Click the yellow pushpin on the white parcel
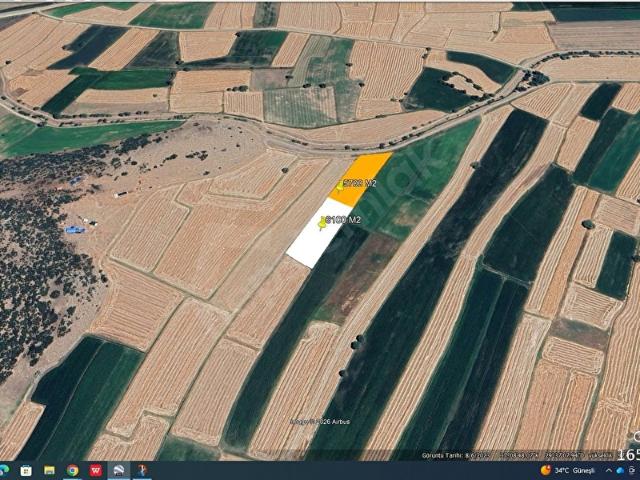The image size is (640, 480). [322, 224]
